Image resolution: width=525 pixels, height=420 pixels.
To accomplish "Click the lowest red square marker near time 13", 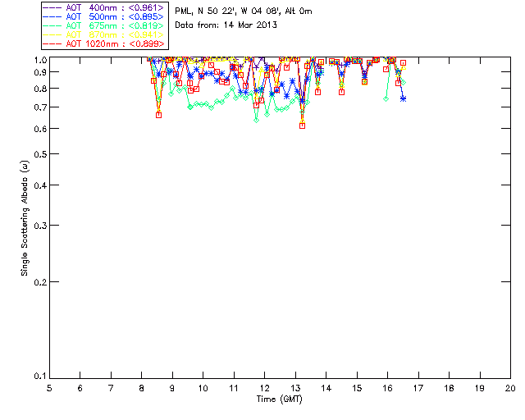I will pos(303,126).
